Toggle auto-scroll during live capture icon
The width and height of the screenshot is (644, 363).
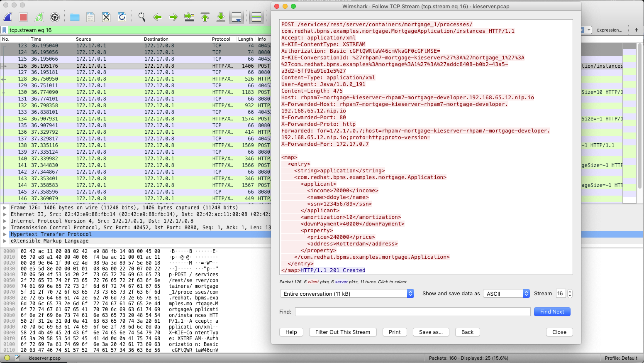pyautogui.click(x=237, y=17)
